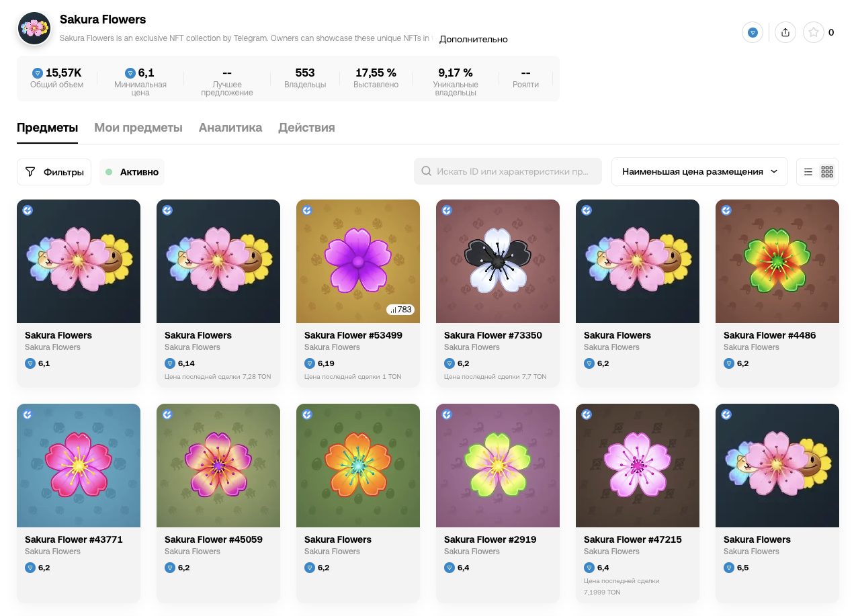Image resolution: width=856 pixels, height=616 pixels.
Task: Click the TON price icon on Sakura Flower #53499
Action: click(310, 363)
